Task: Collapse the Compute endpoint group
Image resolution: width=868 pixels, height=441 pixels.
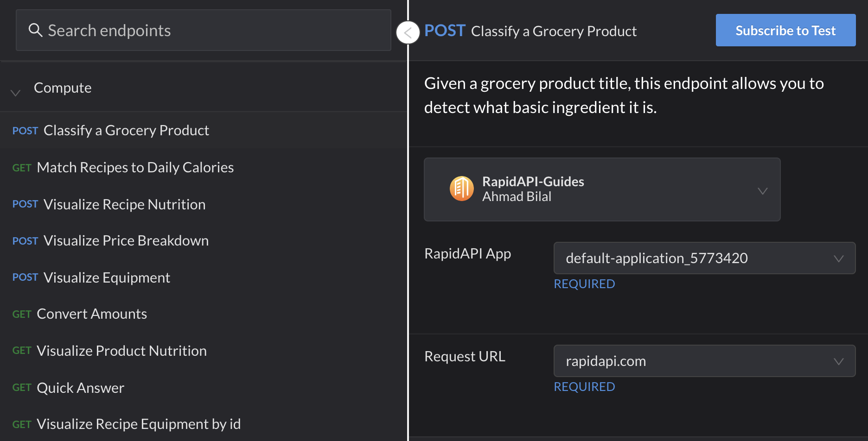Action: pyautogui.click(x=15, y=93)
